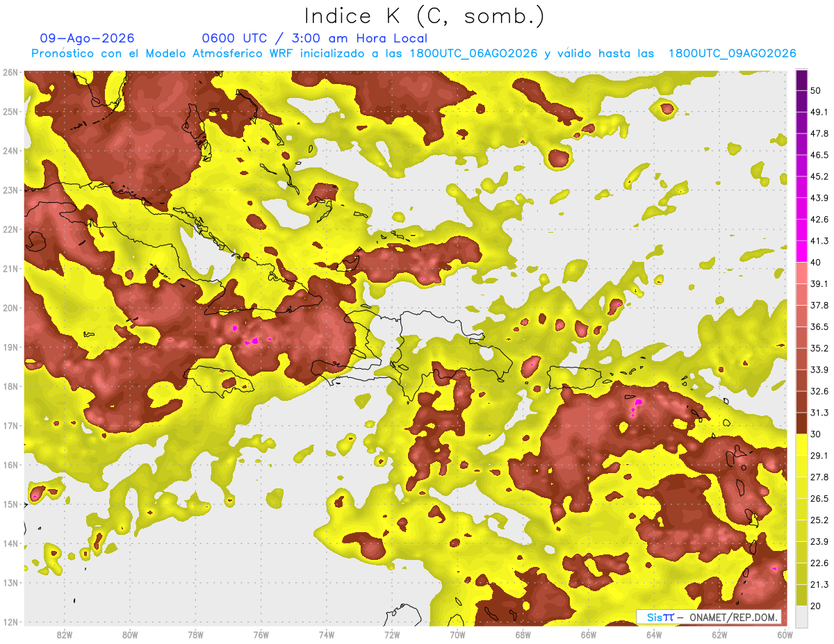
Task: Click the 64W longitude axis label
Action: tap(654, 634)
